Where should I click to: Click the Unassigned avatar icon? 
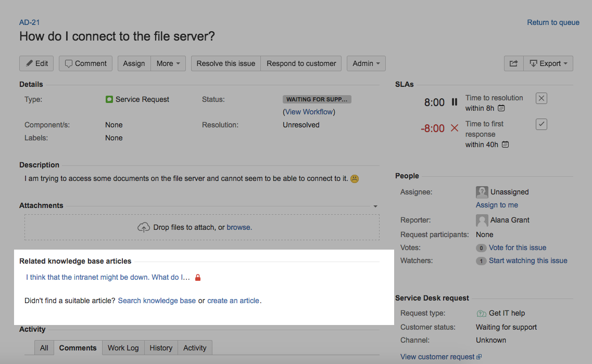coord(482,192)
